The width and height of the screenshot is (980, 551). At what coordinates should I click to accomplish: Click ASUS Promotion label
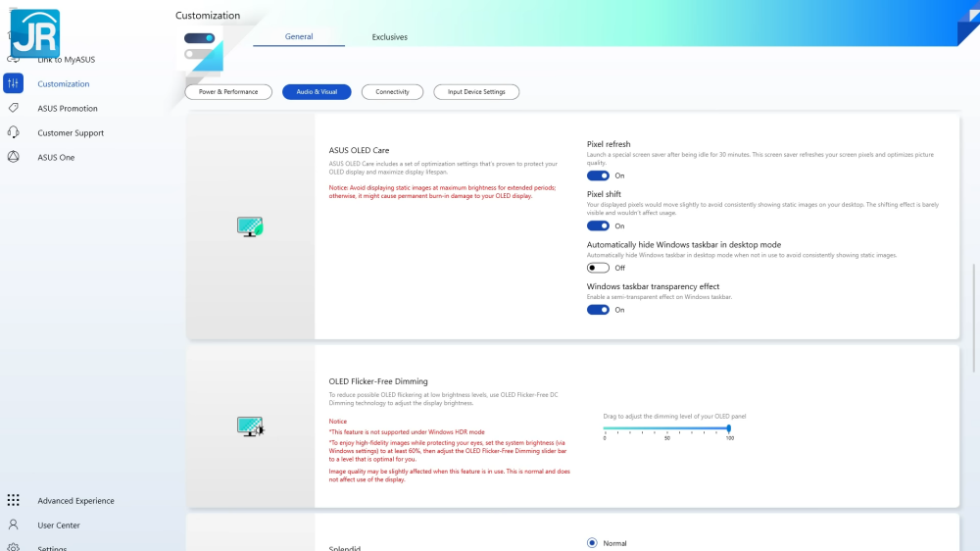68,108
